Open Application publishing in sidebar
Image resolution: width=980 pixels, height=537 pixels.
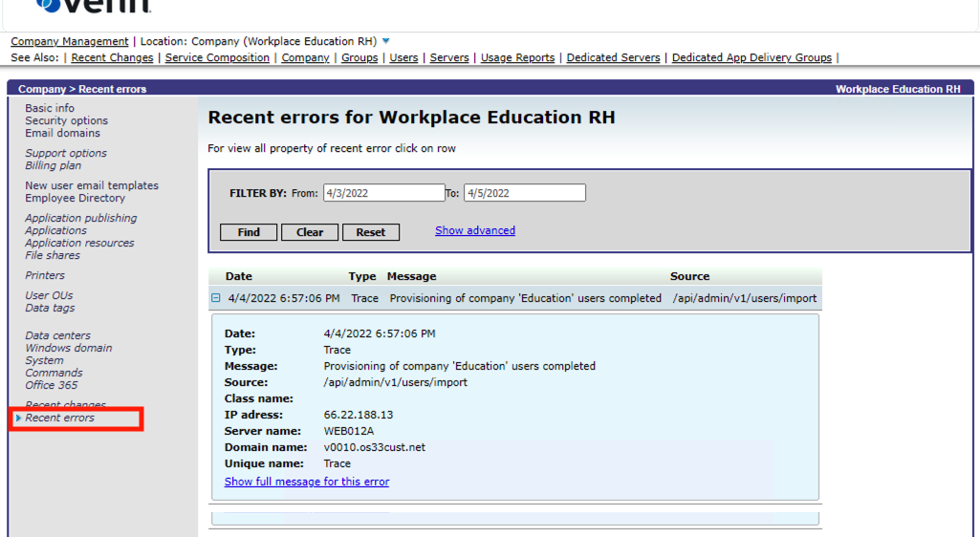point(80,218)
